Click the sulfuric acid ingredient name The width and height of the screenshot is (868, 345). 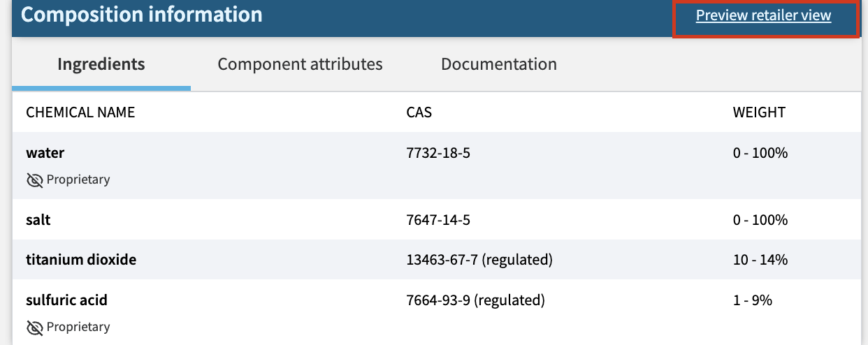click(67, 300)
